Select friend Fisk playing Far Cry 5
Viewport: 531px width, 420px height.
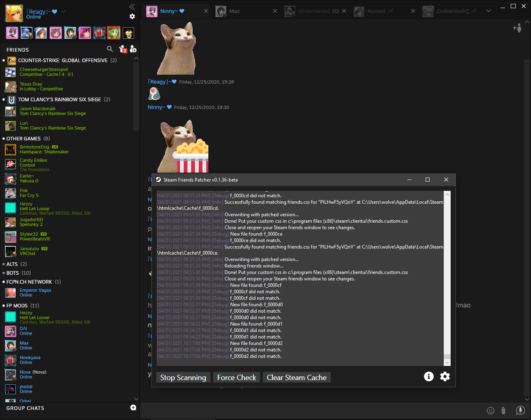(x=68, y=193)
